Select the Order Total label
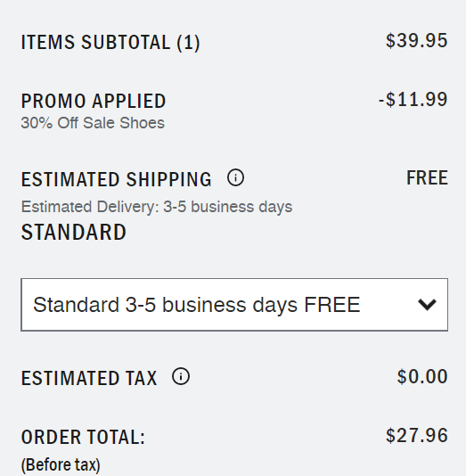The width and height of the screenshot is (466, 476). coord(83,438)
